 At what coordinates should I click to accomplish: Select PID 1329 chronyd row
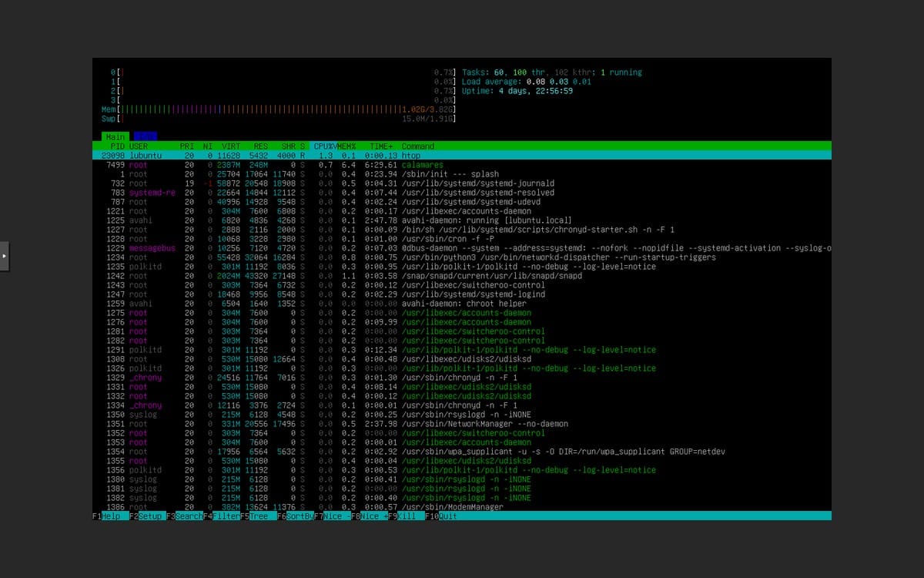[x=462, y=377]
